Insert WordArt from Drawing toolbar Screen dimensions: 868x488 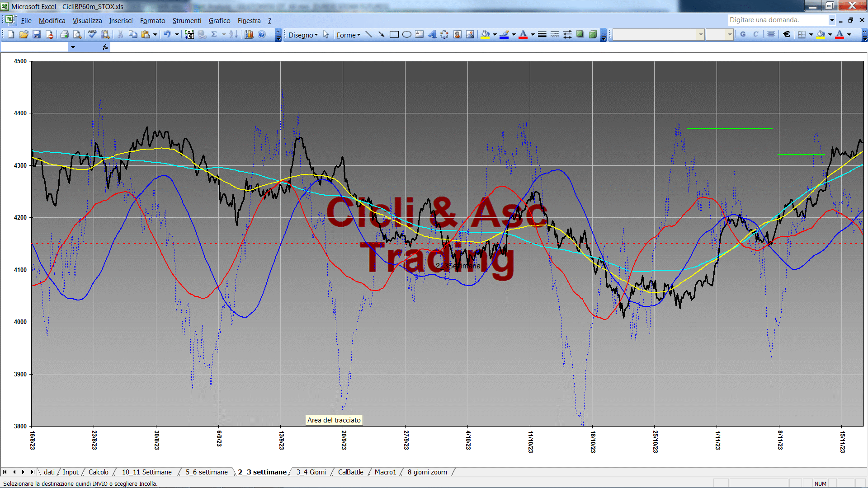pos(432,34)
